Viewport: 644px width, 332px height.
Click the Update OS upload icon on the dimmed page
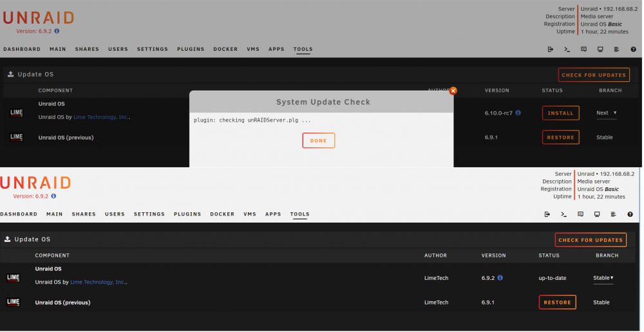click(x=11, y=74)
